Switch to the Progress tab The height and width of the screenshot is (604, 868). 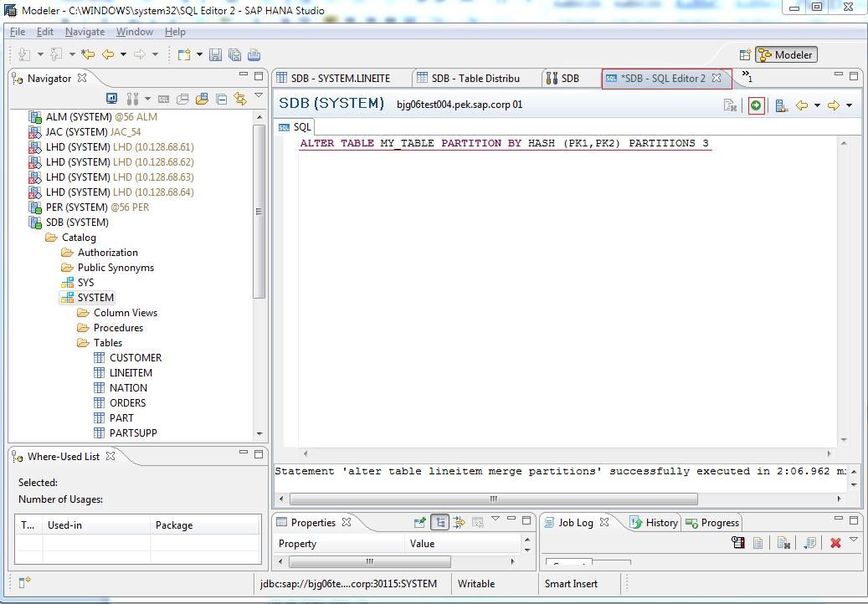click(711, 523)
